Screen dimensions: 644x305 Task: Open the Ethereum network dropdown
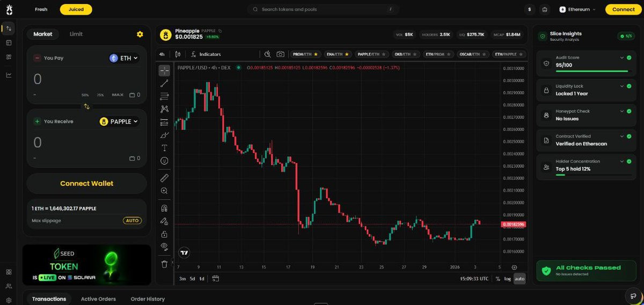579,9
